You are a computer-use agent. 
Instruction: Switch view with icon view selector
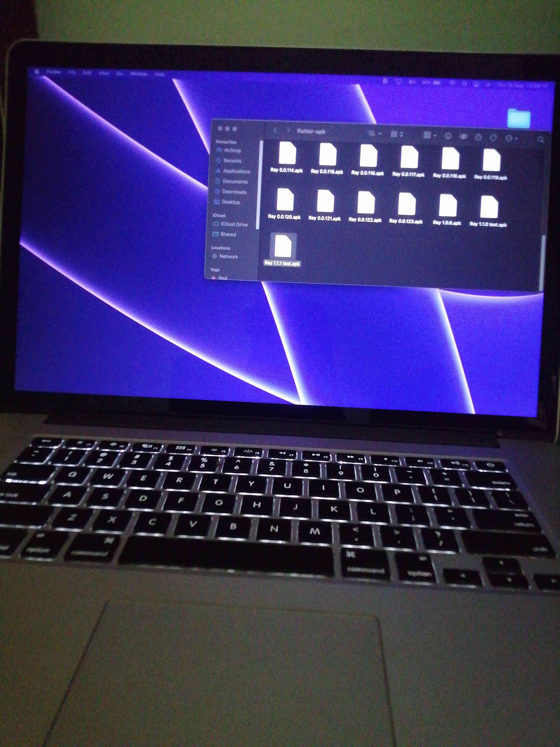(397, 134)
